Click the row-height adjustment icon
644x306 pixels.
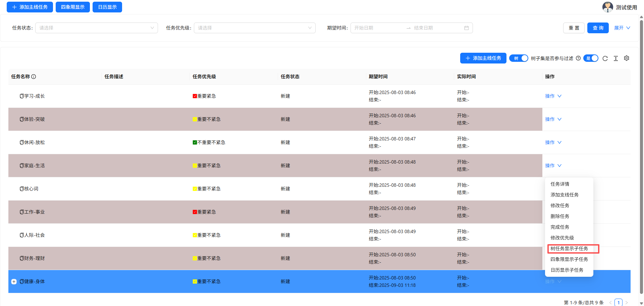[616, 58]
